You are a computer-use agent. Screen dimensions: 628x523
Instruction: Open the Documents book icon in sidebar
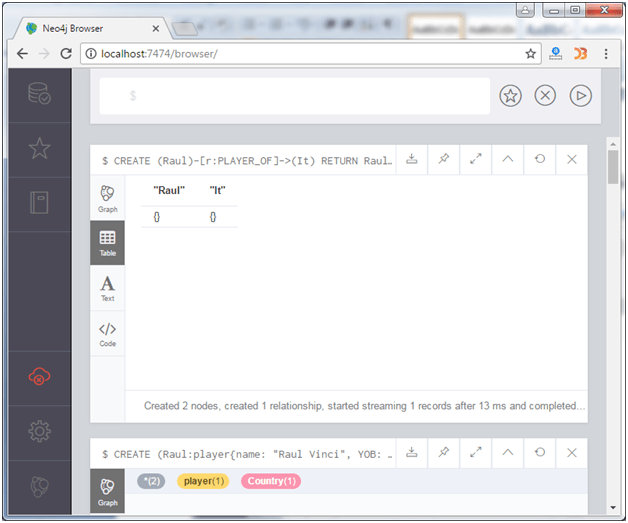tap(39, 203)
